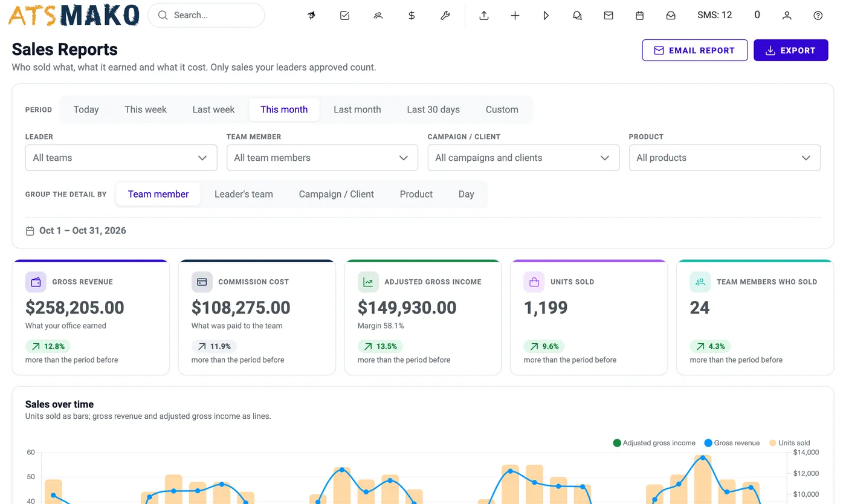Open the mail envelope icon in the top bar
Viewport: 846px width, 504px height.
(x=609, y=16)
